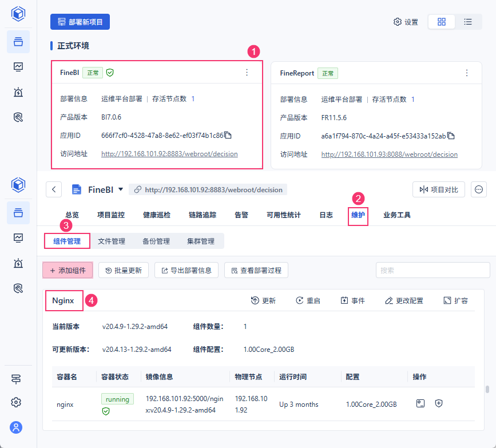Screen dimensions: 496x448
Task: Click the running status tag
Action: point(117,399)
